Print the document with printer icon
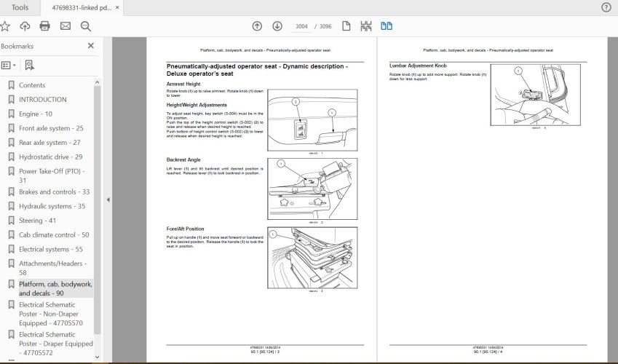The height and width of the screenshot is (364, 618). tap(45, 26)
